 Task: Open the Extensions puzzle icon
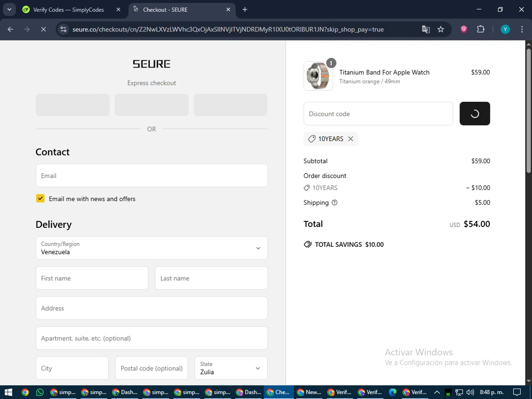click(x=481, y=29)
